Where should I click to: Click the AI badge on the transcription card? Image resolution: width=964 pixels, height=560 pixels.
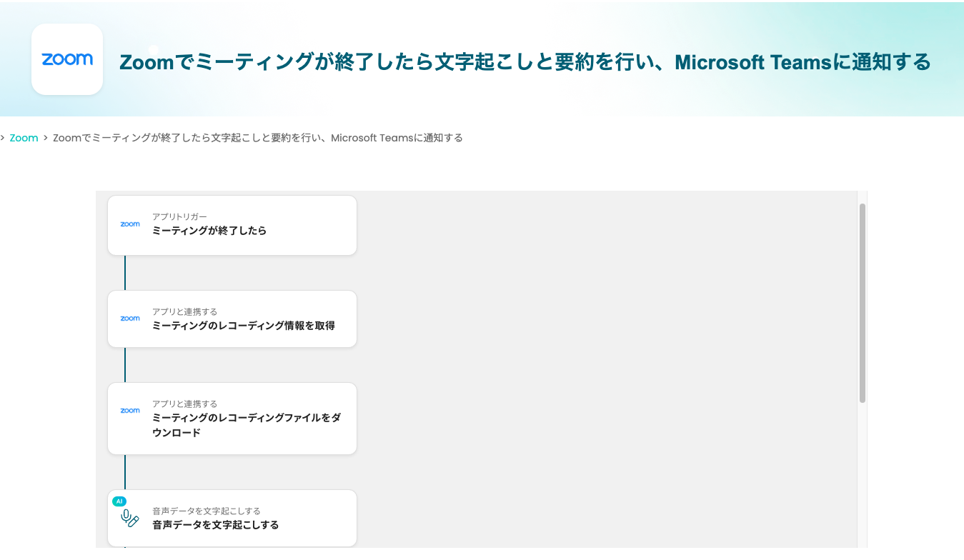click(119, 501)
